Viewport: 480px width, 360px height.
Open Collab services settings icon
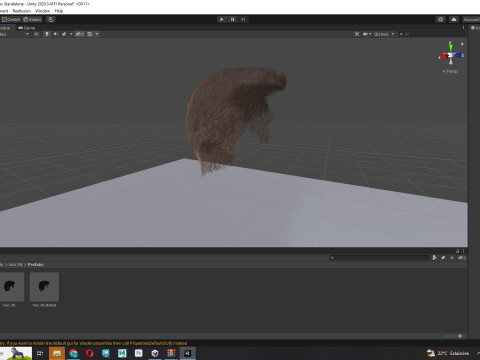click(441, 19)
